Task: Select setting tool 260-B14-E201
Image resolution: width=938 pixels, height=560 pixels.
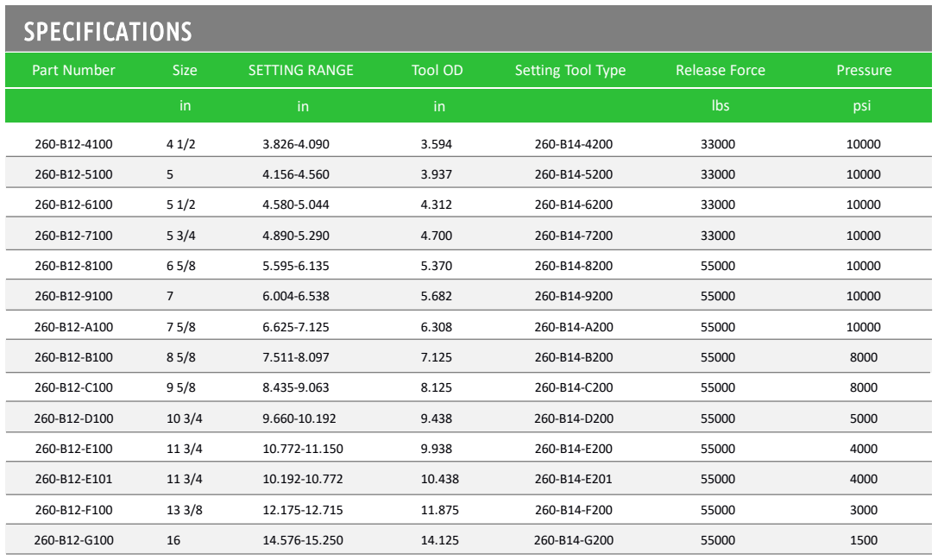Action: (574, 479)
